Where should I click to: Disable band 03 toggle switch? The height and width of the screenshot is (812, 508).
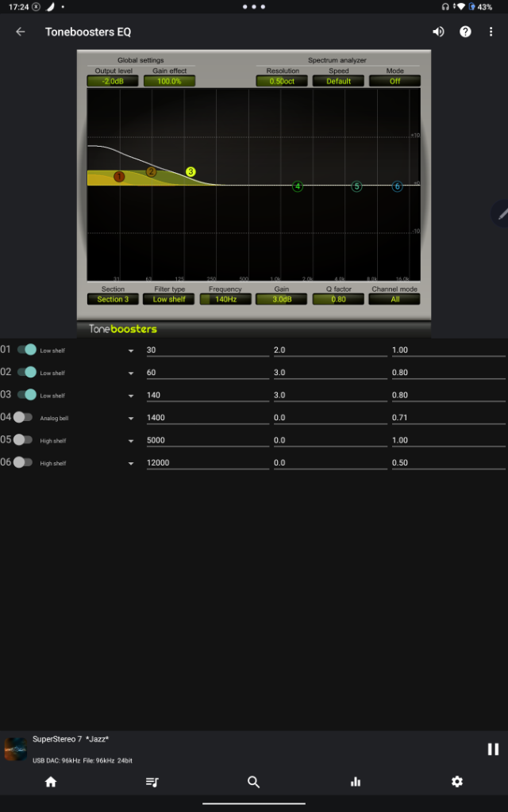tap(26, 395)
